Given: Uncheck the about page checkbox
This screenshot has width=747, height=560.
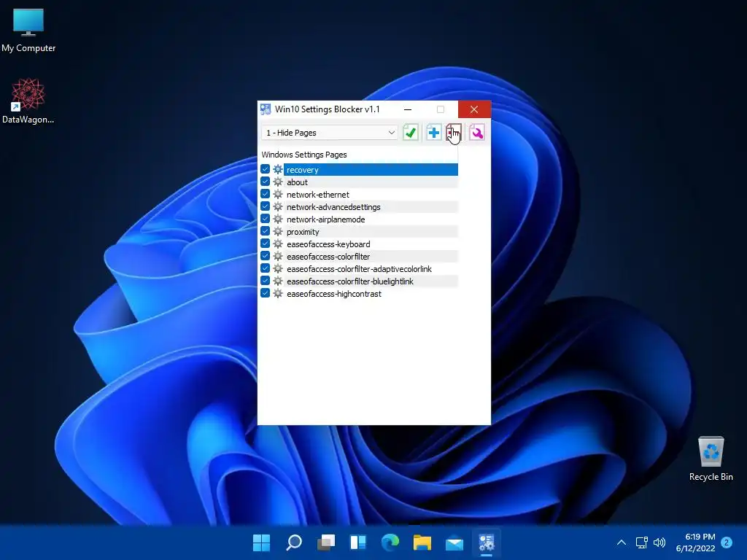Looking at the screenshot, I should (266, 182).
